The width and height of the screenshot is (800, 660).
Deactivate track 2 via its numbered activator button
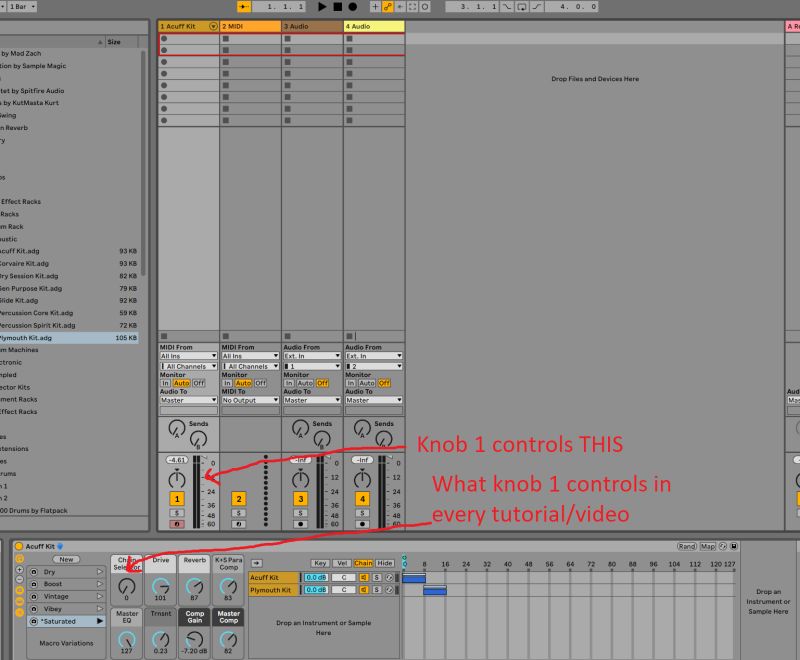tap(239, 500)
